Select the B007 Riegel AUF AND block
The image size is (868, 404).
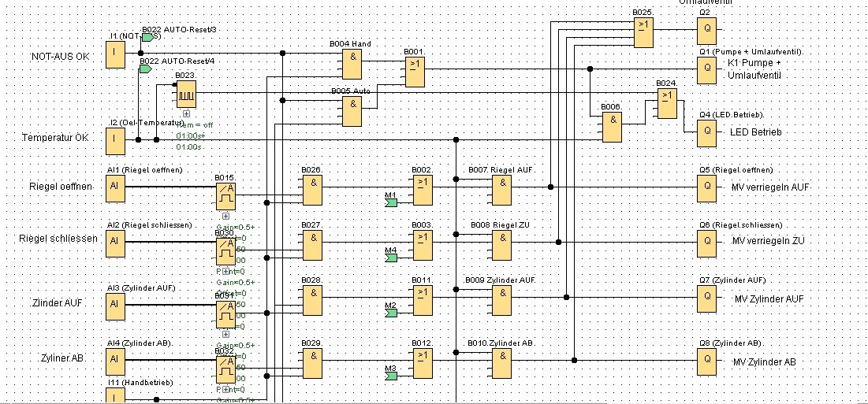click(502, 189)
